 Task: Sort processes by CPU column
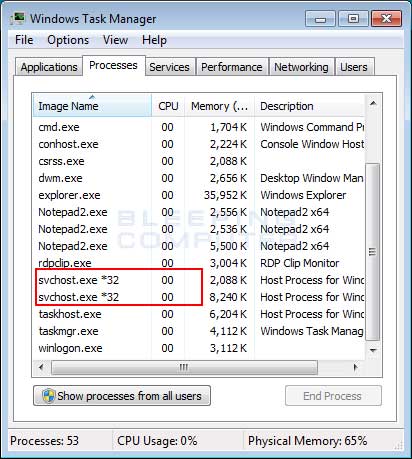coord(168,106)
